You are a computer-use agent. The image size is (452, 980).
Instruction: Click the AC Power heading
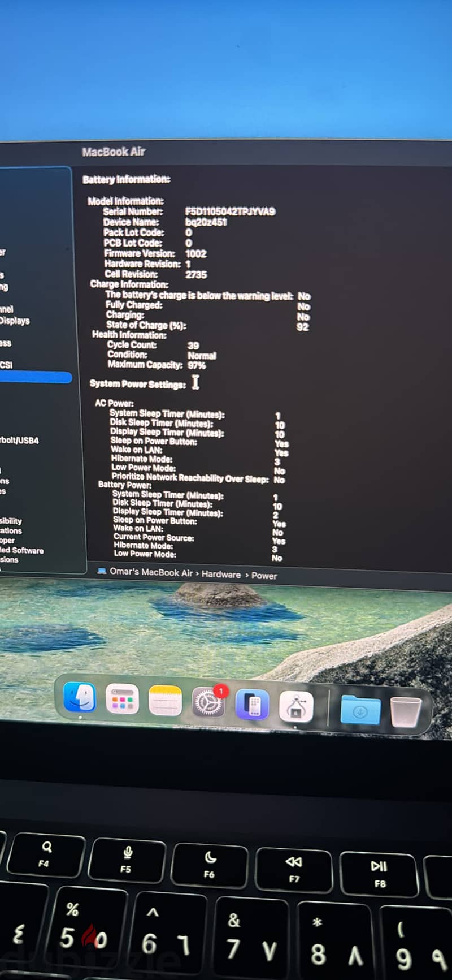pyautogui.click(x=114, y=403)
